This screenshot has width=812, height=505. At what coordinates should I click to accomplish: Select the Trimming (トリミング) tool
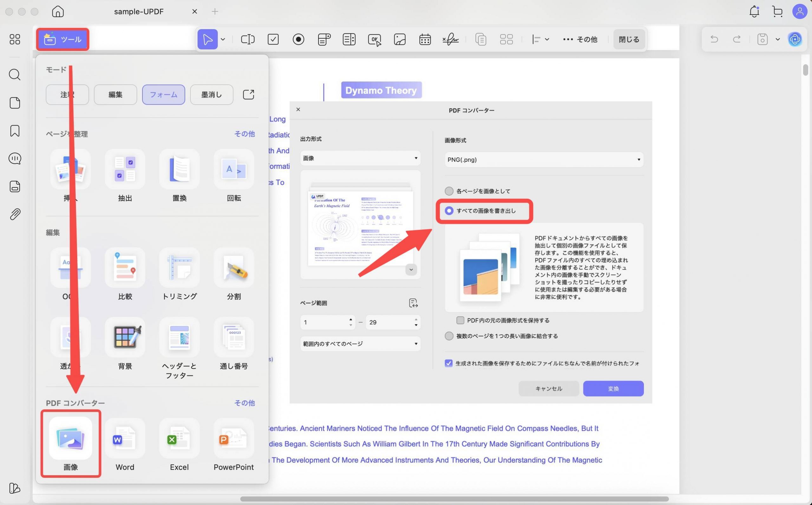point(179,268)
